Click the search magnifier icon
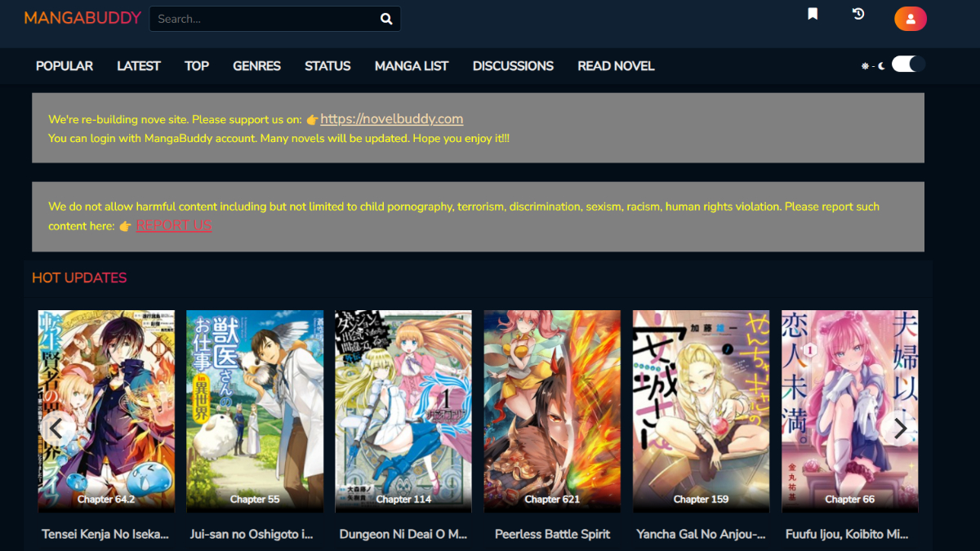This screenshot has width=980, height=551. pyautogui.click(x=386, y=19)
